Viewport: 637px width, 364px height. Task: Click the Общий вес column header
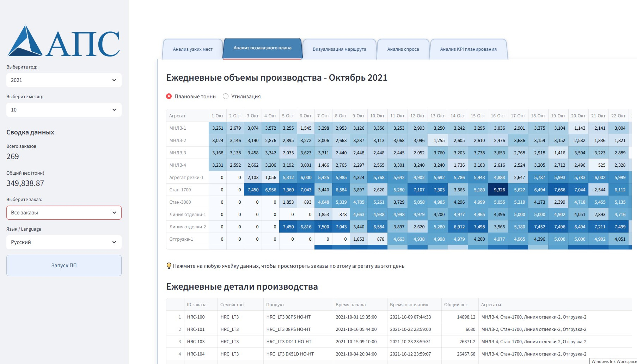pos(456,304)
